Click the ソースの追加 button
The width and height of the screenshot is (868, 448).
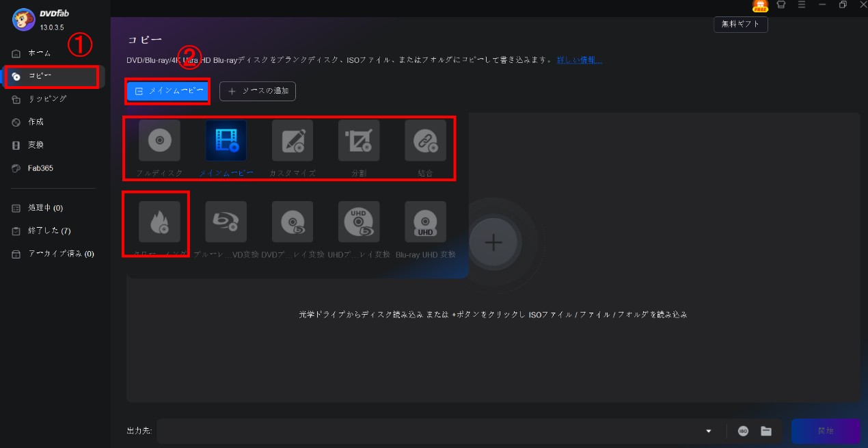click(x=258, y=91)
